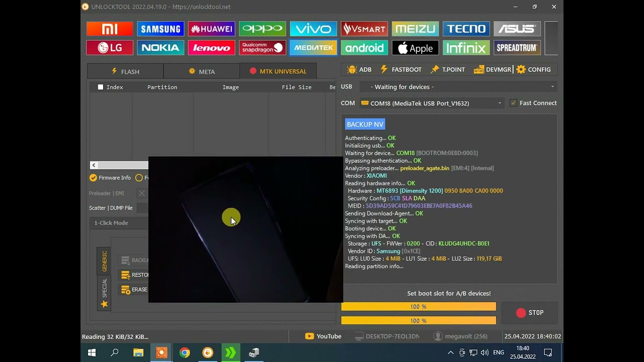
Task: Show hidden system tray icons
Action: tap(450, 352)
